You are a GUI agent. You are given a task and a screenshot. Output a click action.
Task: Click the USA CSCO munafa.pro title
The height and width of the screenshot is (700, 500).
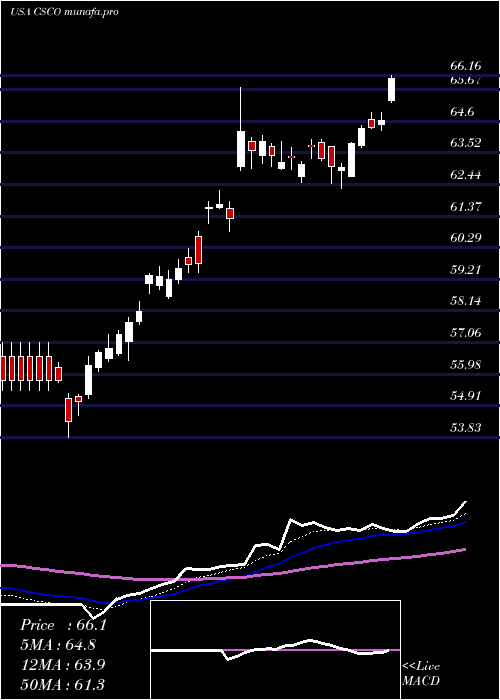tap(64, 12)
